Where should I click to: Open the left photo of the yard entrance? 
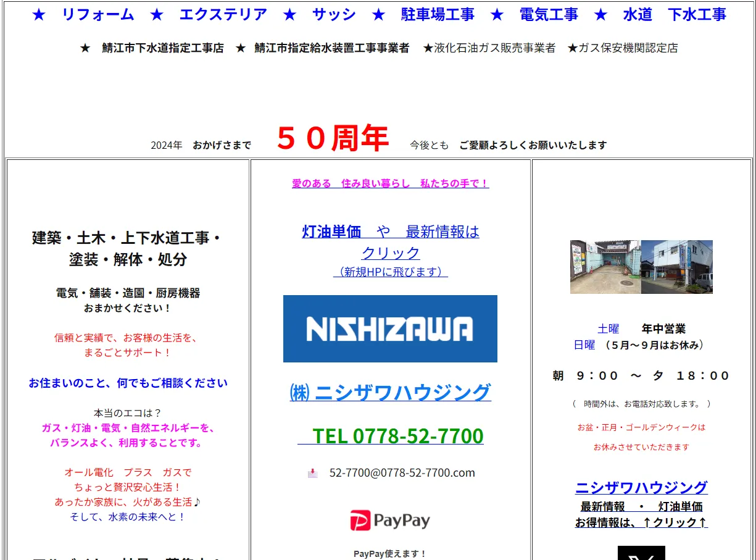click(x=605, y=267)
